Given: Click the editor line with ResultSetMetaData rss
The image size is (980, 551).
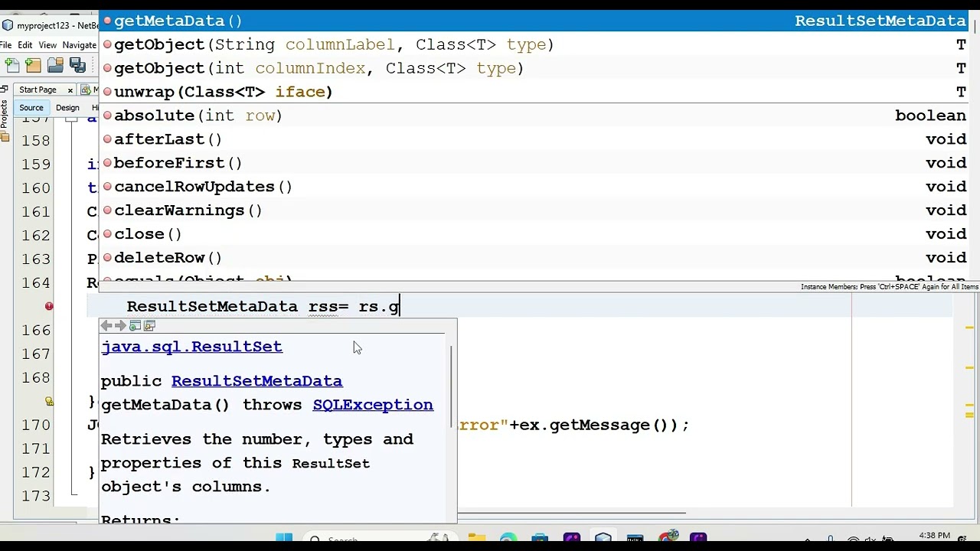Looking at the screenshot, I should point(519,306).
